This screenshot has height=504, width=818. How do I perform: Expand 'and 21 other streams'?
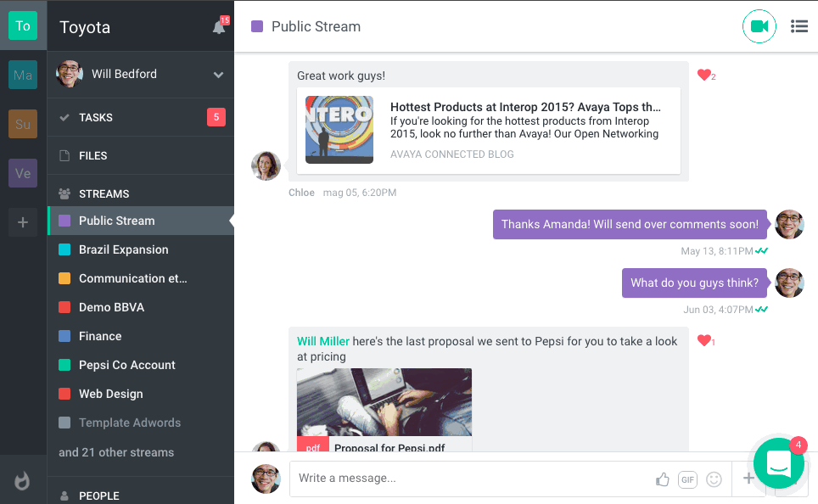116,452
